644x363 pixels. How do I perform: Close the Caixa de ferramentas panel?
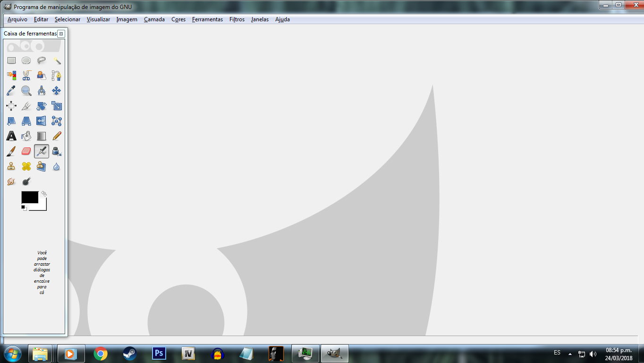point(61,34)
